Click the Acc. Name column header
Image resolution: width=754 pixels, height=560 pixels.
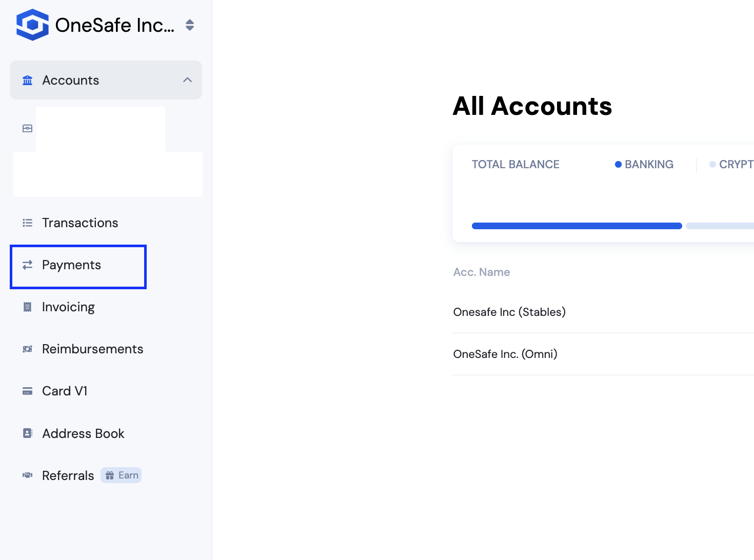click(x=482, y=272)
